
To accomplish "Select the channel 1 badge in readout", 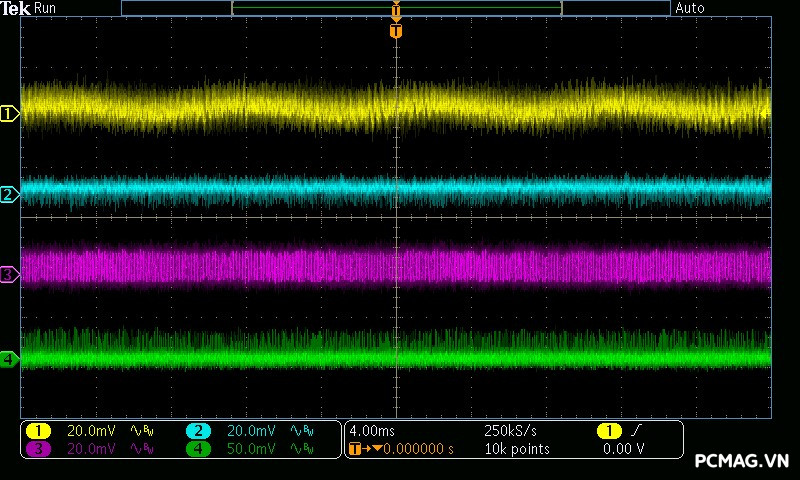I will tap(37, 431).
